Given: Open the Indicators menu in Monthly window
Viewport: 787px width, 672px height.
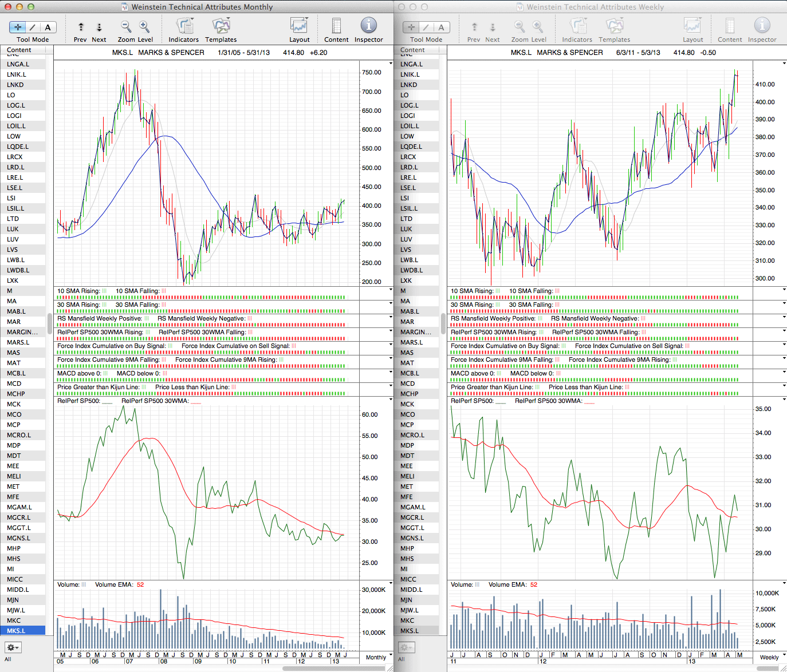Looking at the screenshot, I should click(x=184, y=26).
